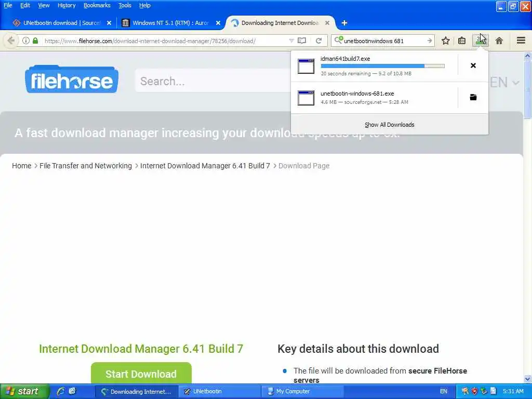
Task: Click the Downloading Internet taskbar button
Action: point(136,391)
